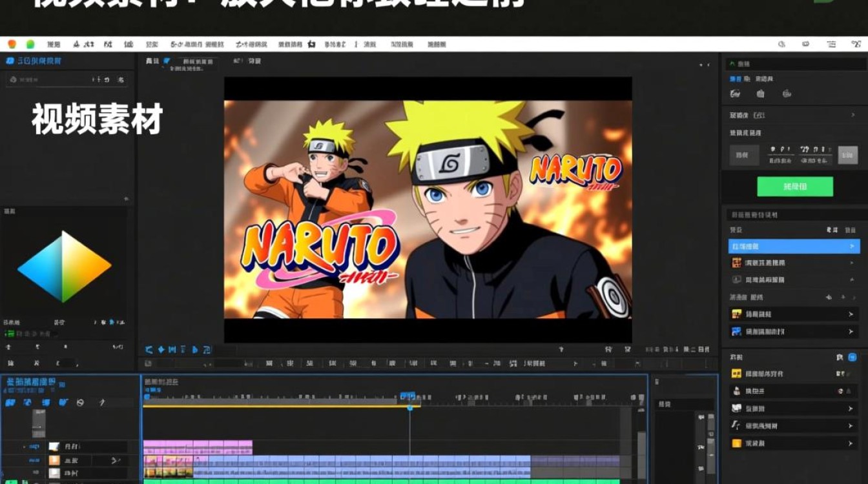Select the pink clip on the top track

pos(198,447)
